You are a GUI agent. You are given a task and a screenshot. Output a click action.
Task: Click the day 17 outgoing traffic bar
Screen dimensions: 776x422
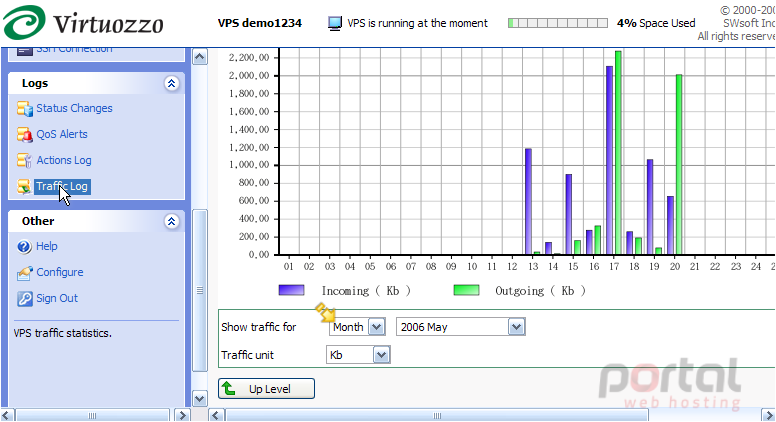618,153
